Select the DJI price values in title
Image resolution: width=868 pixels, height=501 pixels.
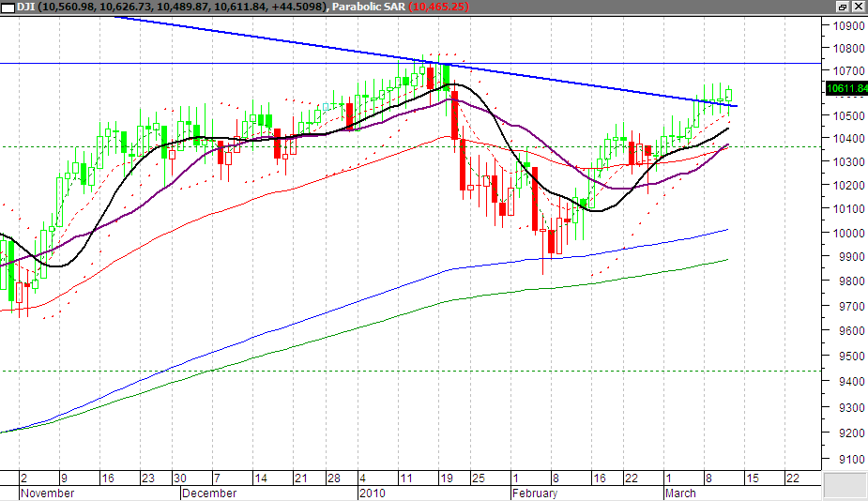coord(183,7)
